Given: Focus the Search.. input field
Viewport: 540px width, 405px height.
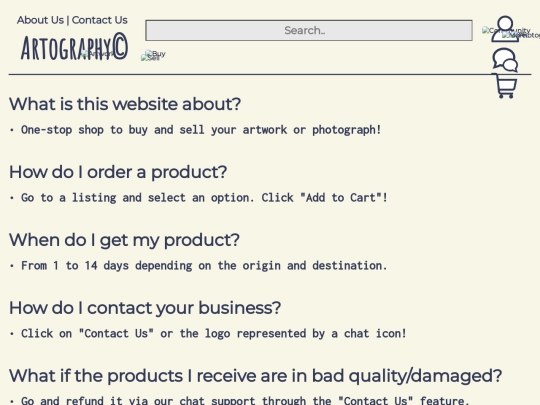Looking at the screenshot, I should pos(309,30).
